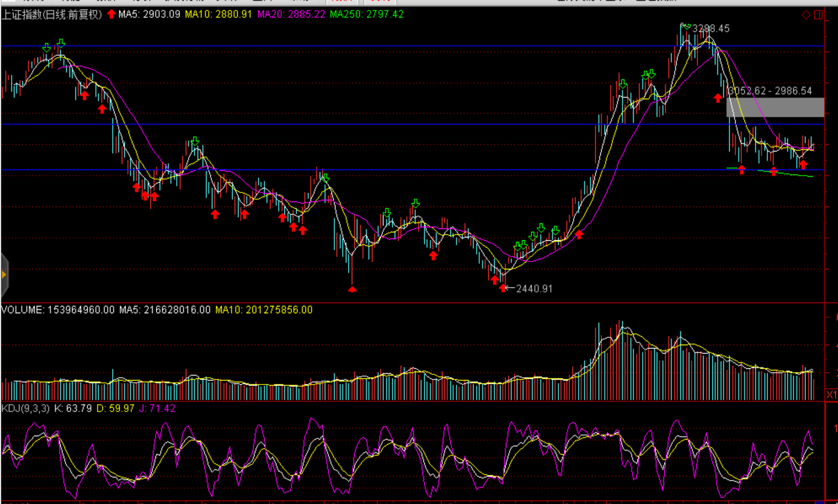
Task: Click the red triangle marker below lowest wick
Action: pyautogui.click(x=352, y=290)
